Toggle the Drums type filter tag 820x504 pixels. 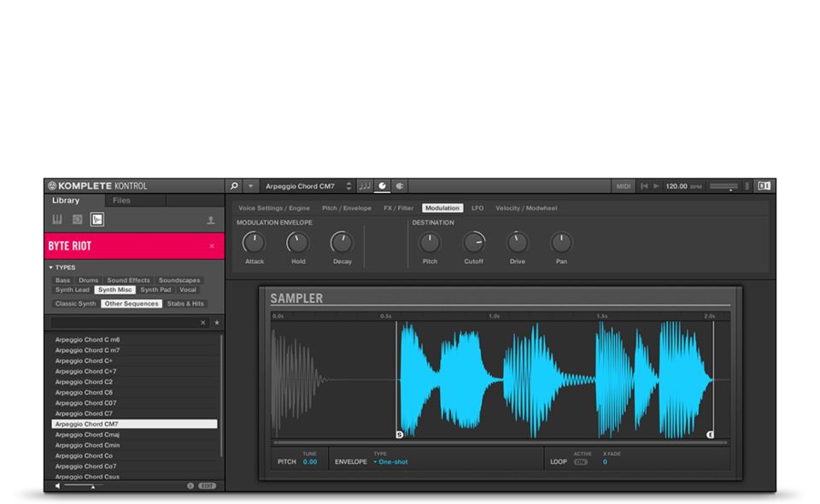(89, 280)
